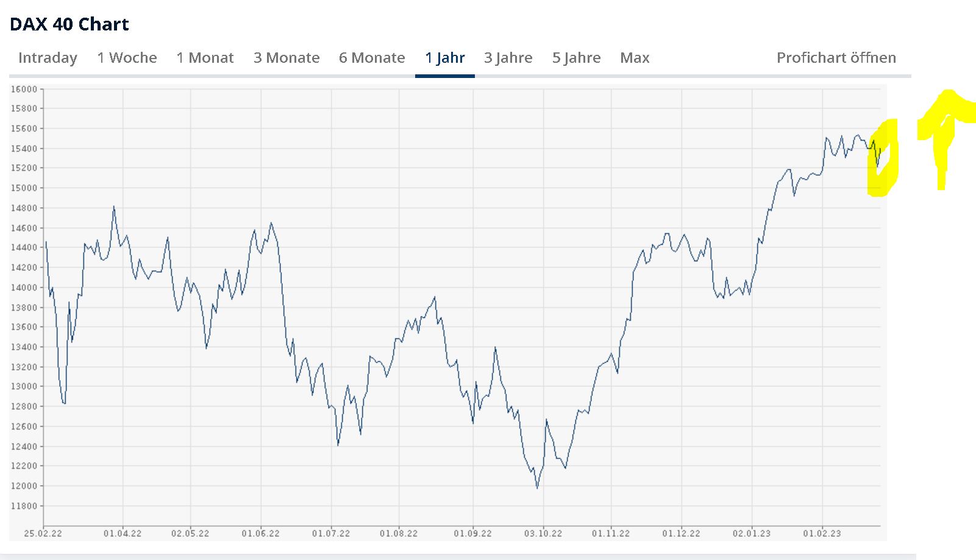Click the 16000 y-axis label
Viewport: 976px width, 560px height.
point(24,89)
